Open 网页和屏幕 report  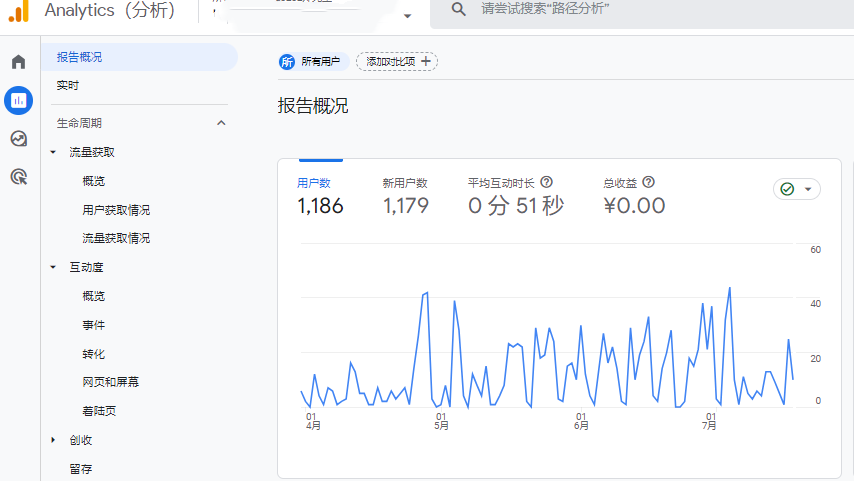pos(110,382)
